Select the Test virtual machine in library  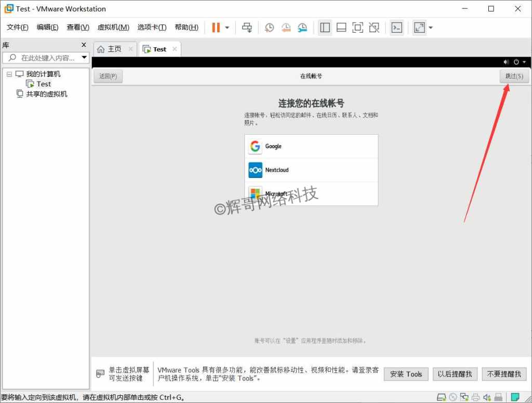click(x=44, y=84)
